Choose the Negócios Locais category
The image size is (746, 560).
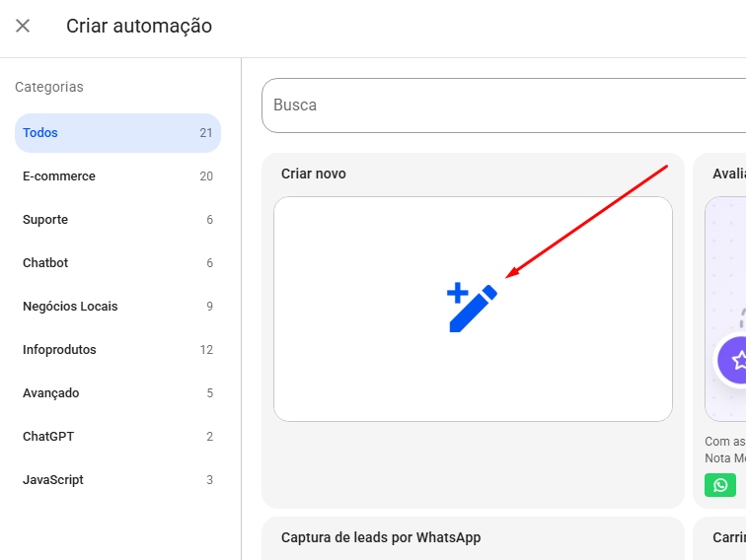117,307
